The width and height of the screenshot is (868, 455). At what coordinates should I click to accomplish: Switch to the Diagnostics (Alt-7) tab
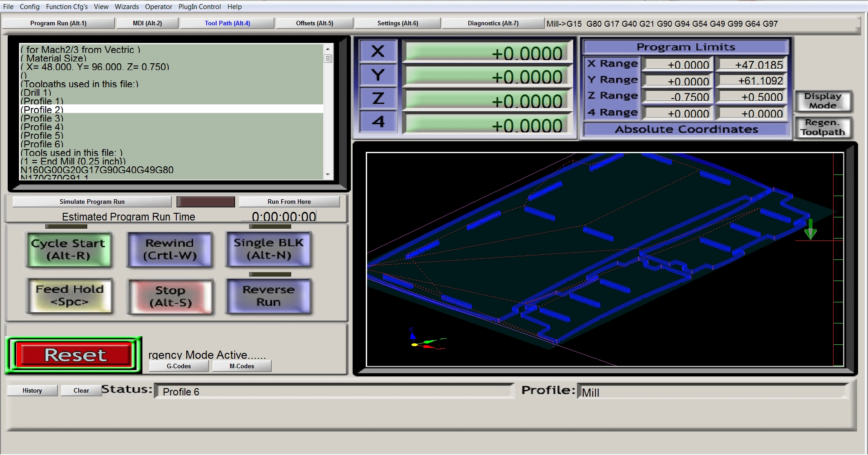[x=494, y=23]
